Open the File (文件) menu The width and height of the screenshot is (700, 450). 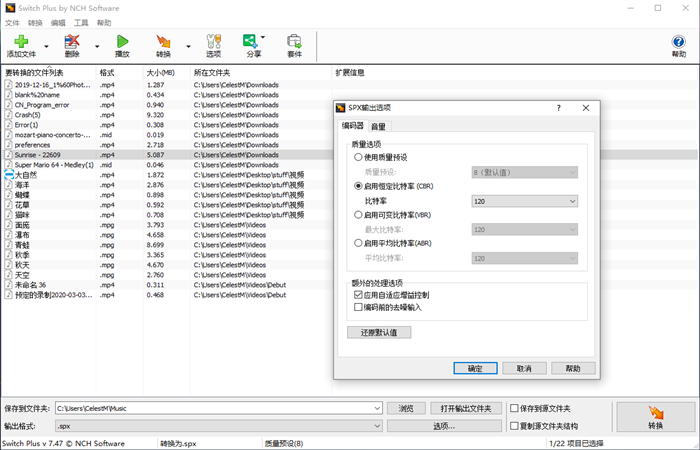point(12,23)
